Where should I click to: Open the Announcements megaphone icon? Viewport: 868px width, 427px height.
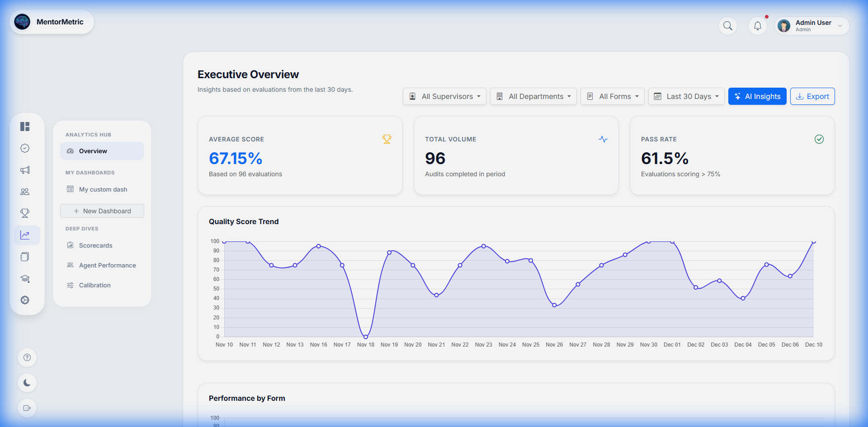pos(25,170)
